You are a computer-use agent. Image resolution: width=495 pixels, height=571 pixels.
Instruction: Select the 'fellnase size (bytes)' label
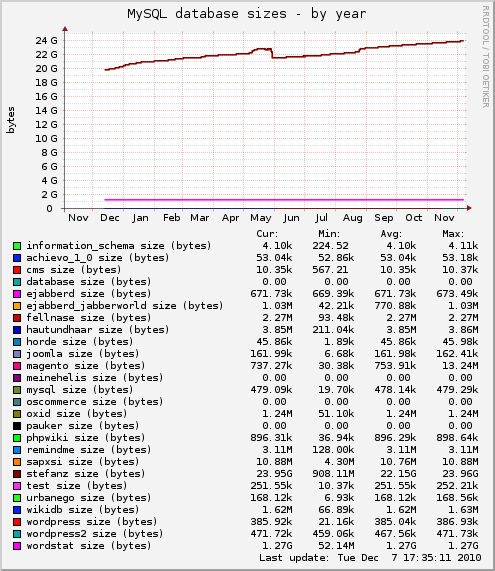(89, 318)
